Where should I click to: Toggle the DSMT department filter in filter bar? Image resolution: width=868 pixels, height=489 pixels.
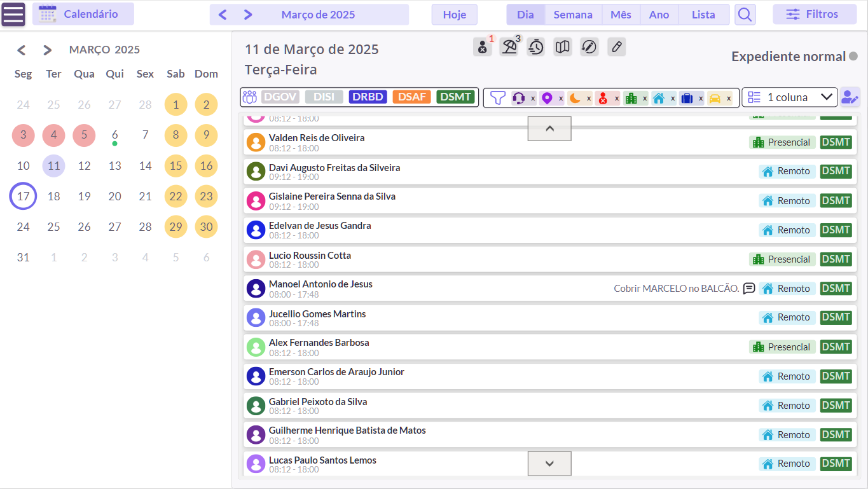pyautogui.click(x=456, y=97)
